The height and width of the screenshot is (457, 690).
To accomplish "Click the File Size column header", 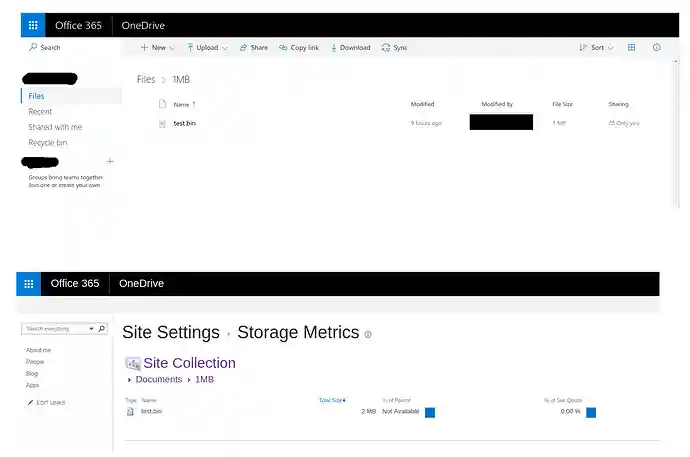I will (x=562, y=104).
